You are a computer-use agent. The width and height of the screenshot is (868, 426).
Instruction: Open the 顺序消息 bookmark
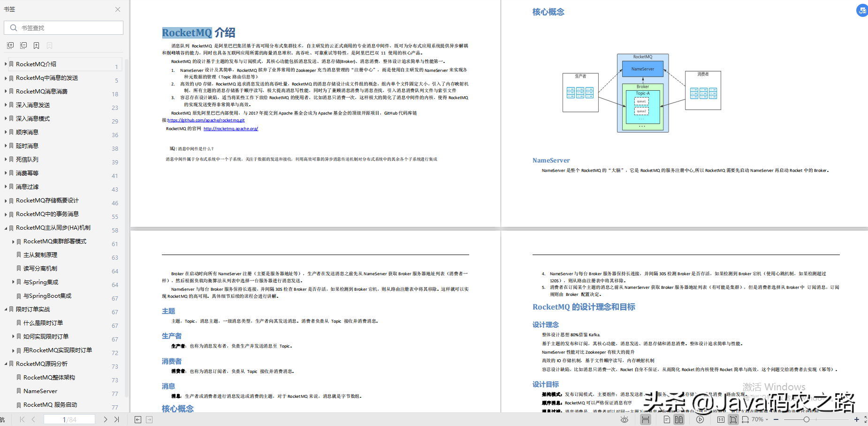27,132
